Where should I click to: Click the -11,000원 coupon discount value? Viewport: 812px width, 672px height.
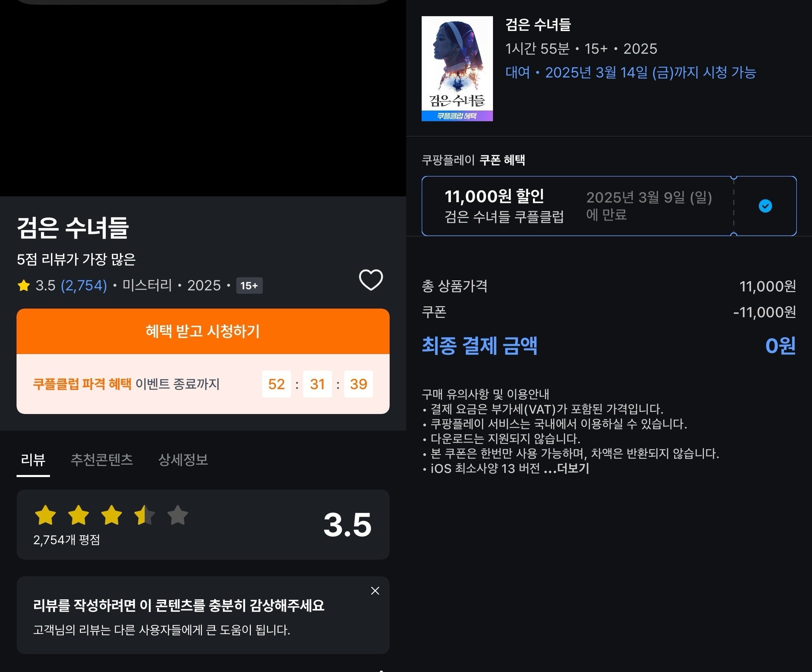coord(764,312)
